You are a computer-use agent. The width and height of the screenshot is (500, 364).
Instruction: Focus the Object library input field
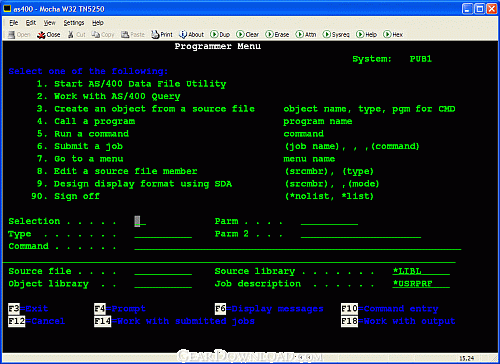click(x=163, y=284)
